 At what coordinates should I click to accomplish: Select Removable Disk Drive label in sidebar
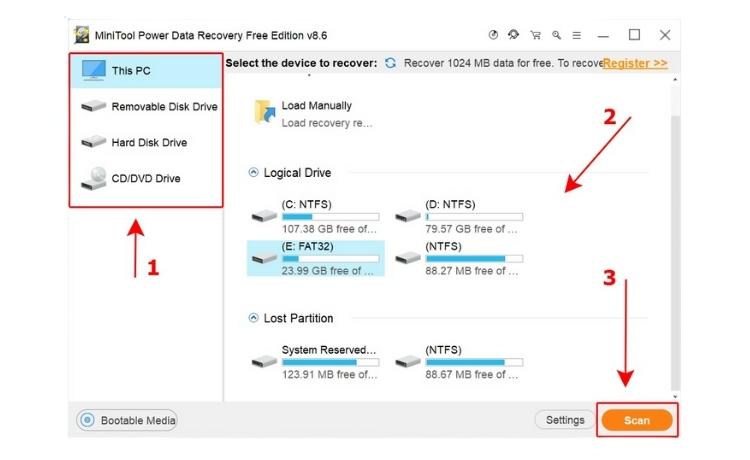pos(164,106)
